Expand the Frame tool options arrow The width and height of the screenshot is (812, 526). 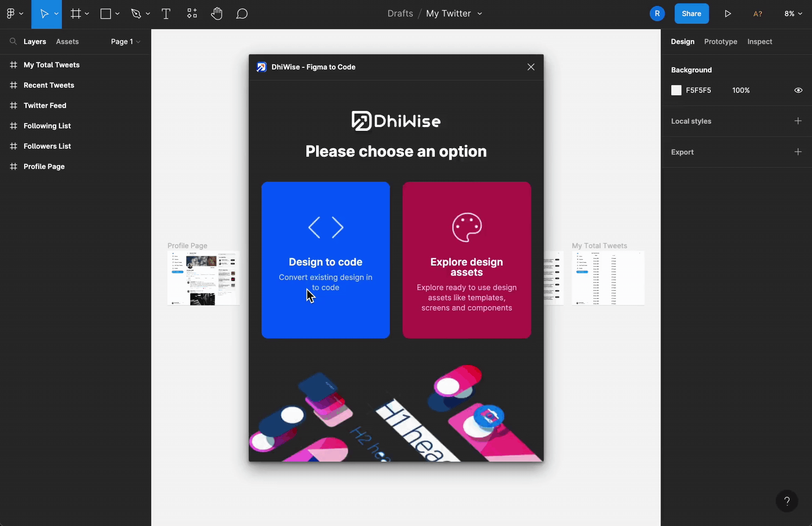pyautogui.click(x=87, y=14)
